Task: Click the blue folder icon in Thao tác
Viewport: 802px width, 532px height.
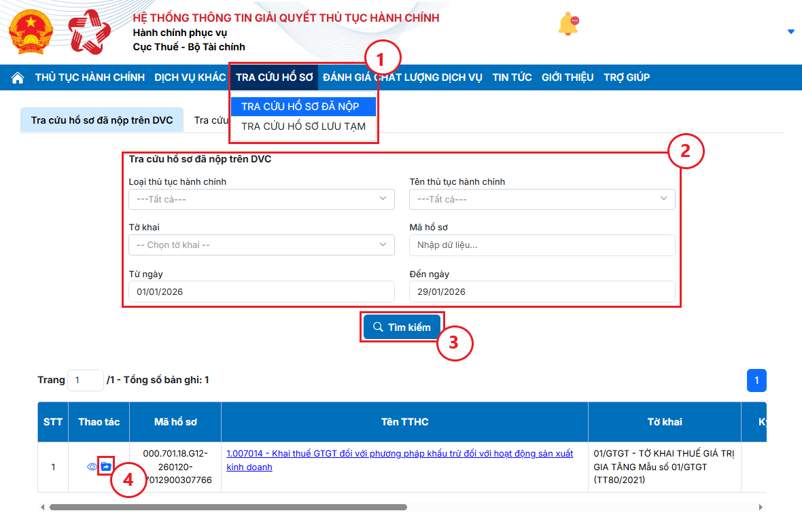Action: [x=105, y=467]
